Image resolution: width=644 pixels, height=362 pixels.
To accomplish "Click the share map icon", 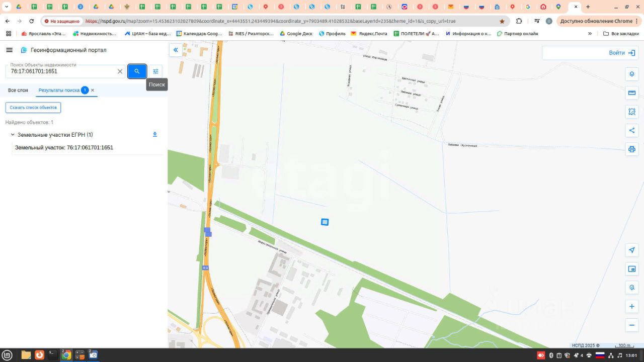I will click(632, 131).
